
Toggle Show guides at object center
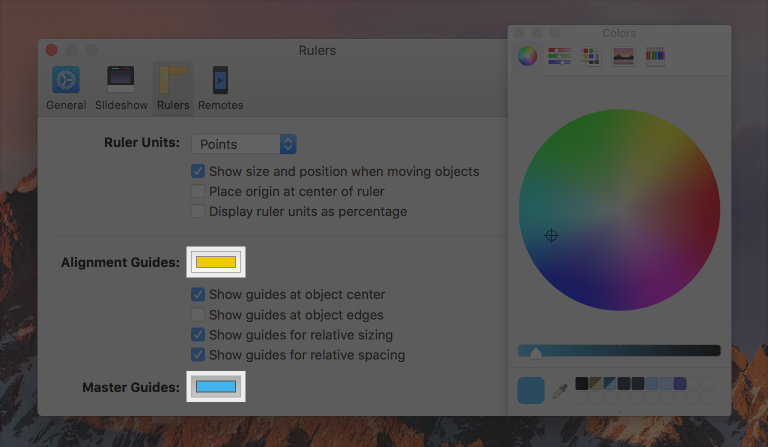(198, 294)
